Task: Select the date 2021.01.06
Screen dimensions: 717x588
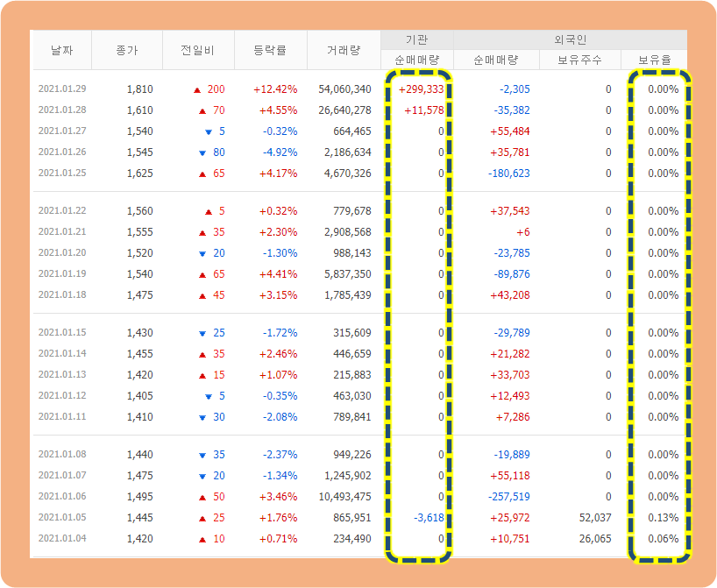Action: tap(62, 496)
